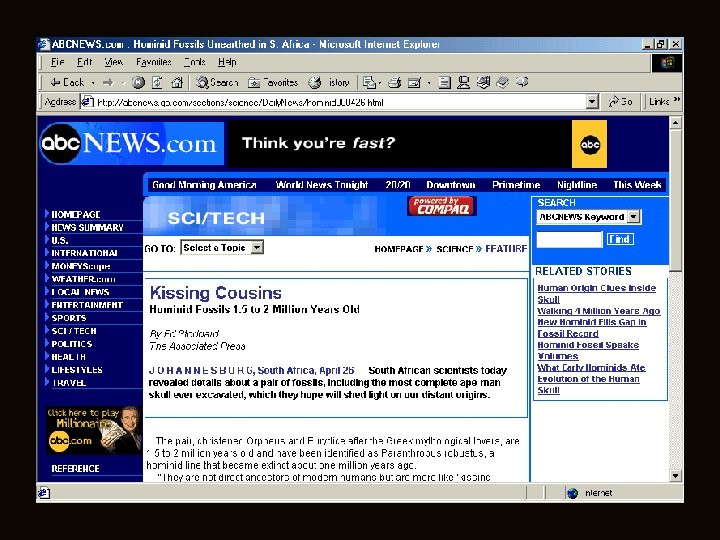Open the WEATHER.com sidebar link
720x540 pixels.
click(x=83, y=279)
